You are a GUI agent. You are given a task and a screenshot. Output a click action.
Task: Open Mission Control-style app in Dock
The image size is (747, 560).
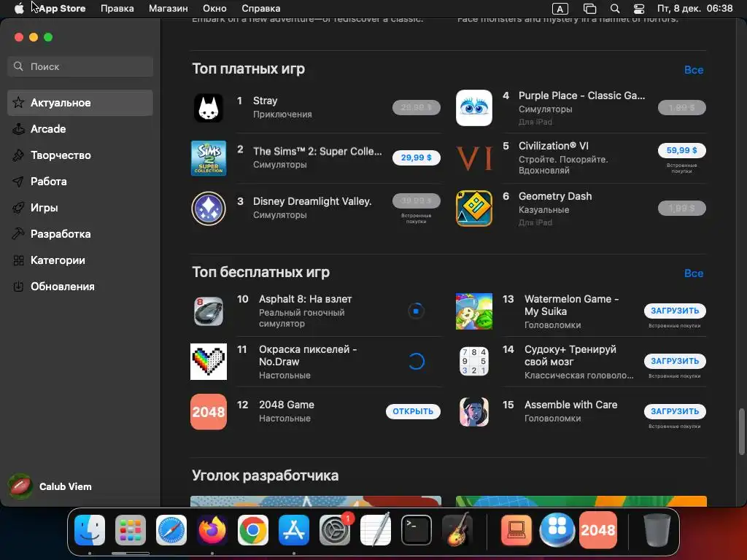tap(557, 530)
